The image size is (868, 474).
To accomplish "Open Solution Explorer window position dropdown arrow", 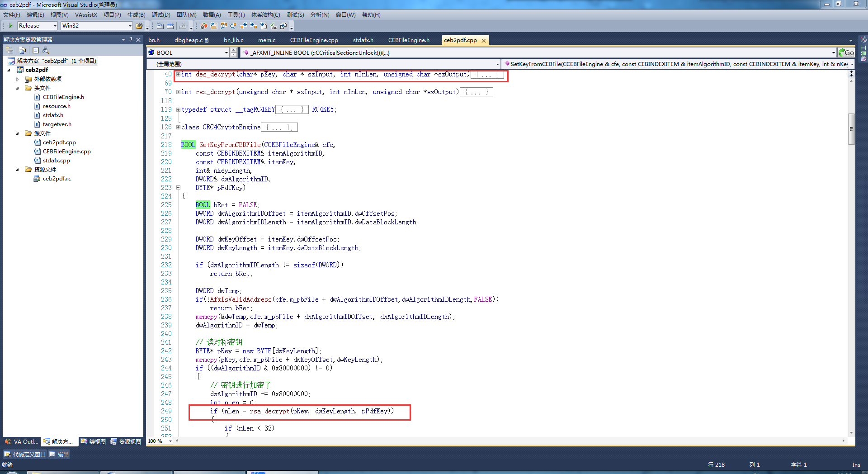I will point(123,39).
